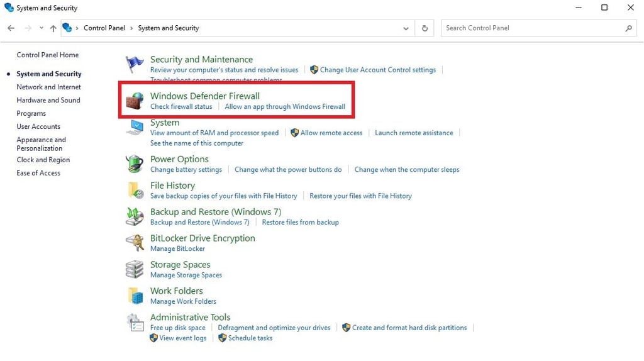Click Change when the computer sleeps
This screenshot has width=644, height=361.
click(407, 170)
